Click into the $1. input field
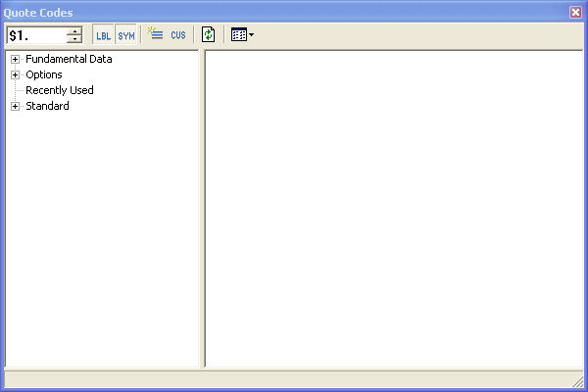This screenshot has width=588, height=392. (x=37, y=35)
